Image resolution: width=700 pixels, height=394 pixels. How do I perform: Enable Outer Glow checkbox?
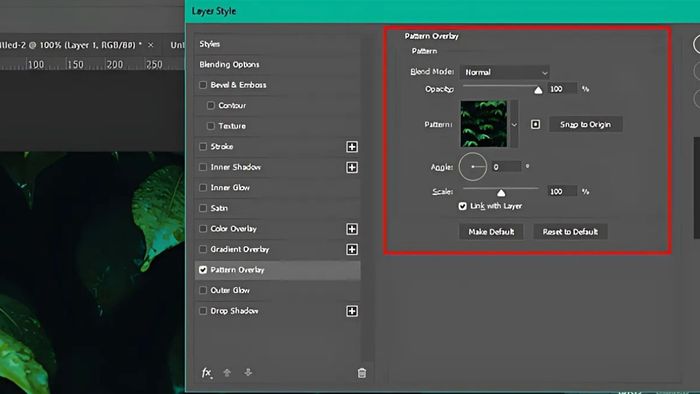(x=203, y=290)
